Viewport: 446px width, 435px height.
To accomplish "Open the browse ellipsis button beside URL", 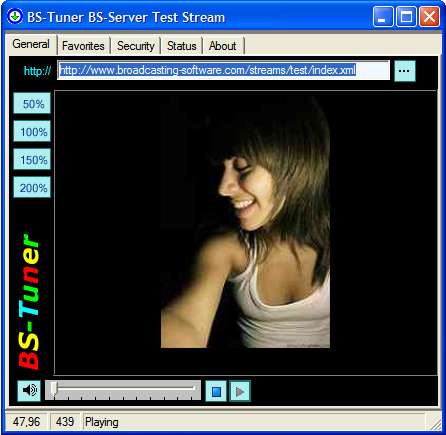I will click(405, 71).
